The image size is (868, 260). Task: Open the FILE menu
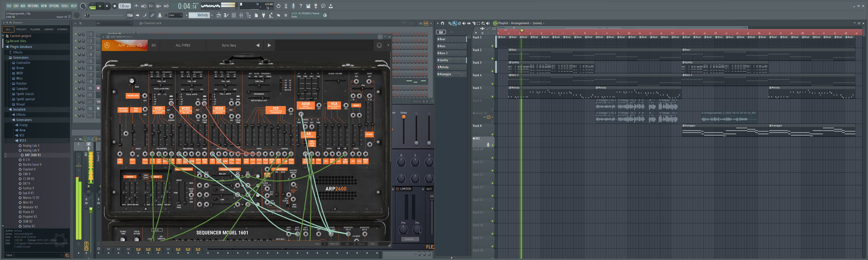click(9, 6)
